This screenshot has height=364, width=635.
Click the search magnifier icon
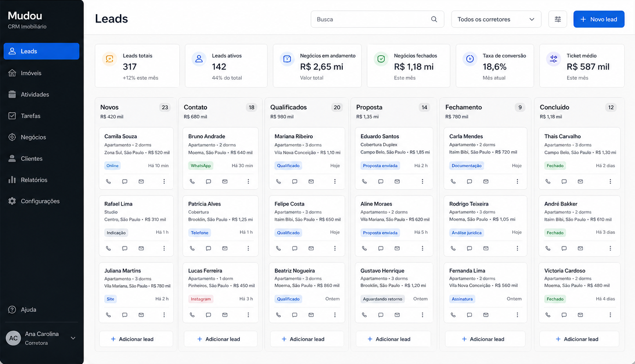[x=434, y=19]
